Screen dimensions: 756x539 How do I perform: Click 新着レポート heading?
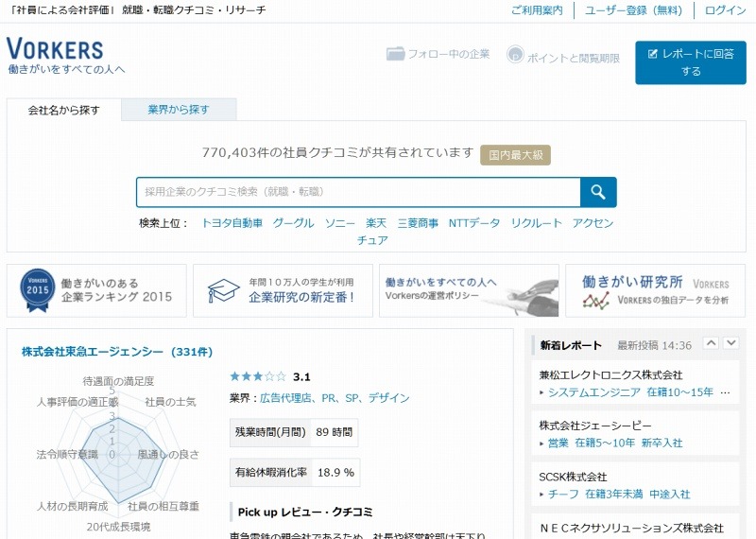click(x=571, y=345)
